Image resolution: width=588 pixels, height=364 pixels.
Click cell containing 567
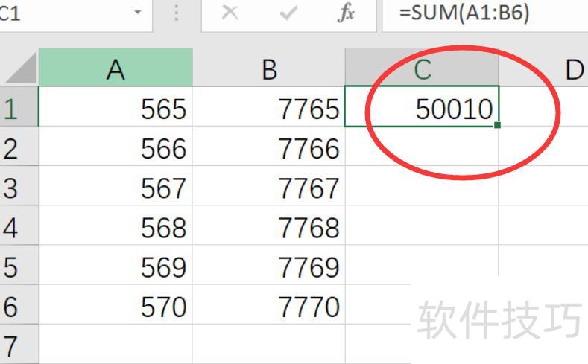pyautogui.click(x=116, y=186)
